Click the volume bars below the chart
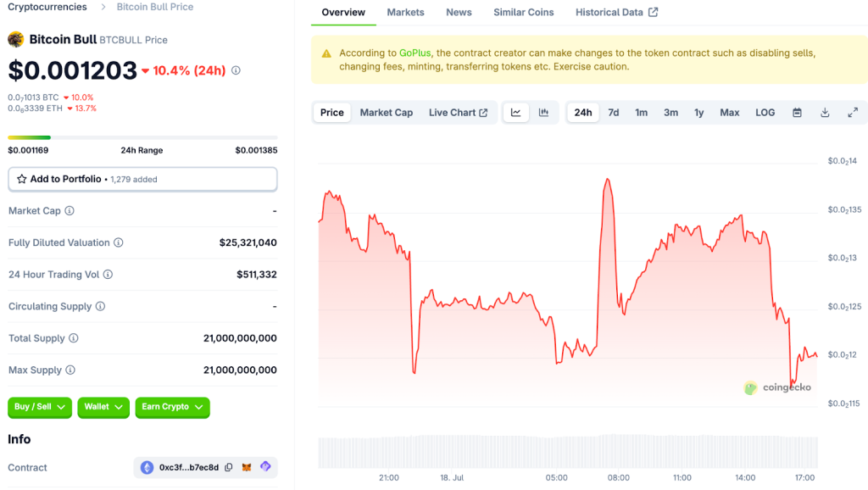 (568, 452)
